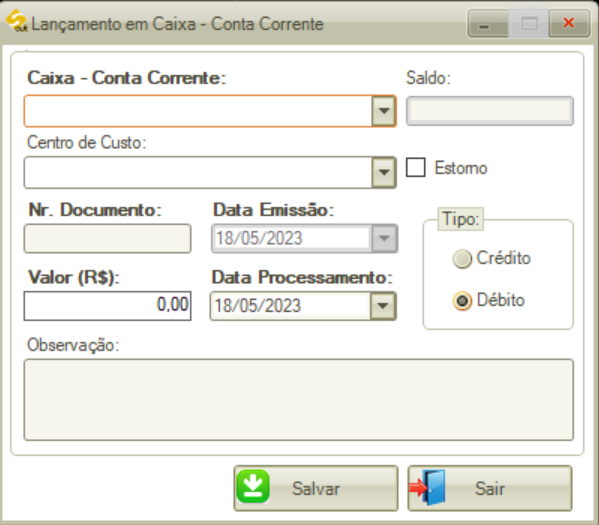Click the Saldo field
Screen dimensions: 599x525
pyautogui.click(x=490, y=111)
